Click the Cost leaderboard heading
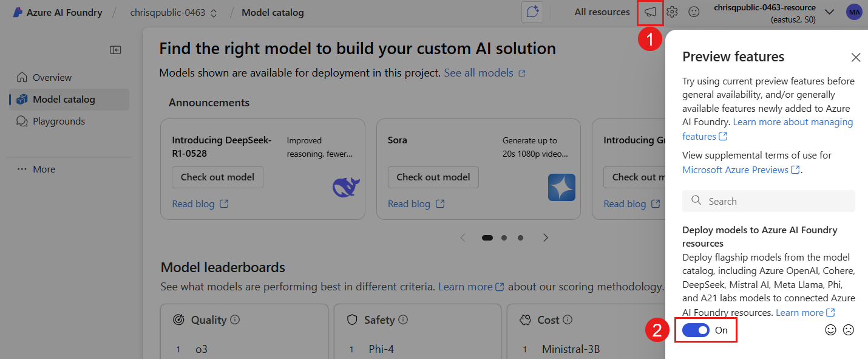 549,320
